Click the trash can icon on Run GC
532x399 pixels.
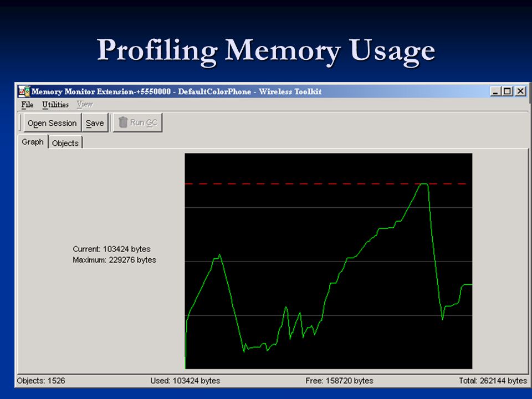click(123, 122)
